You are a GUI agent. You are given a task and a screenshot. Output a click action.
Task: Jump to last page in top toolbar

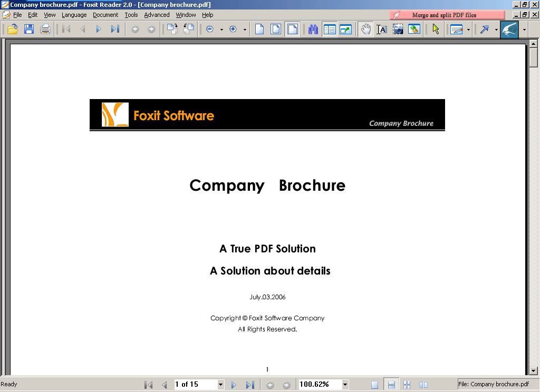click(115, 30)
